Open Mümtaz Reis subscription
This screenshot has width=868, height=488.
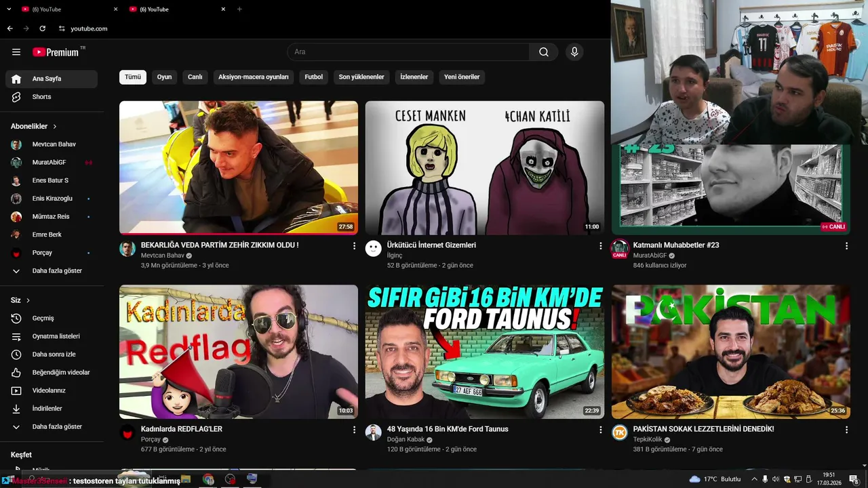pos(52,217)
